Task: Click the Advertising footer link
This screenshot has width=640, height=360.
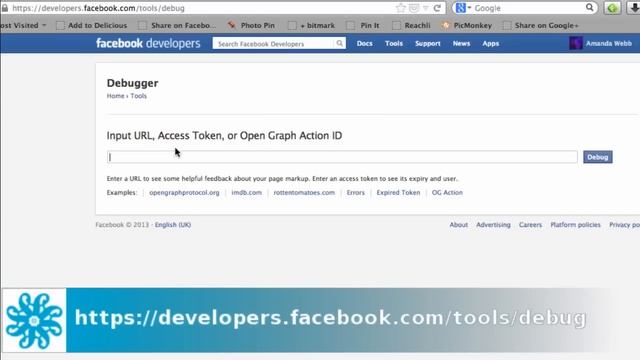Action: pos(493,225)
